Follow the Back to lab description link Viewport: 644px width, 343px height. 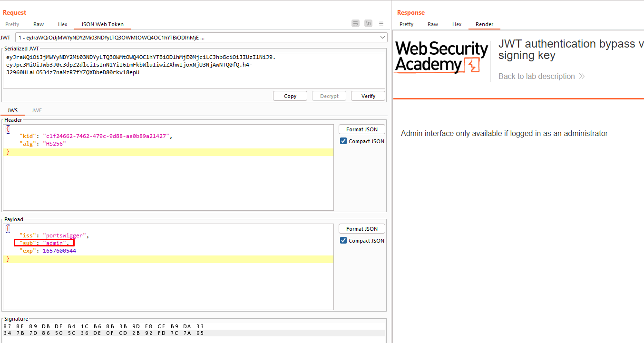click(x=537, y=77)
